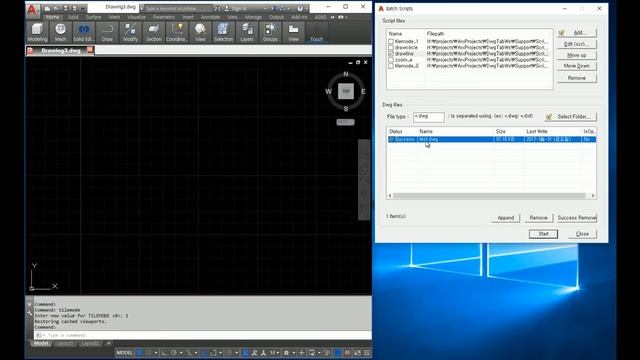The image size is (640, 360).
Task: Check the zoom_e script checkbox
Action: point(391,60)
